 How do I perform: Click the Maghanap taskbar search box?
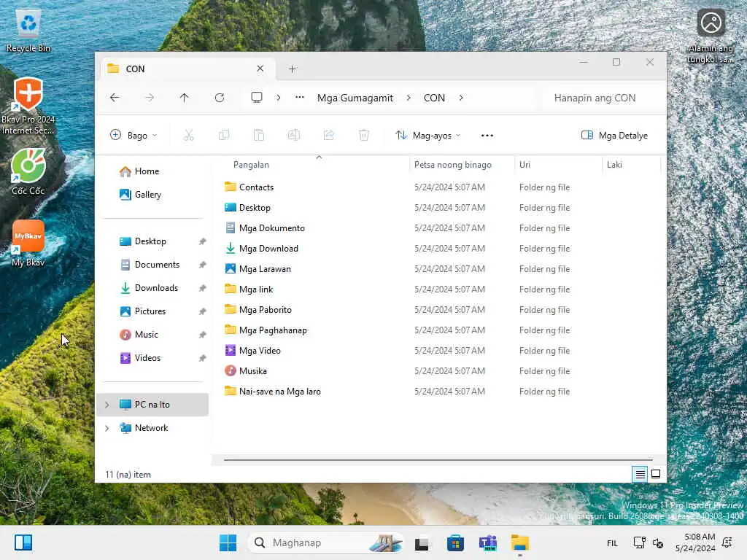pos(325,542)
